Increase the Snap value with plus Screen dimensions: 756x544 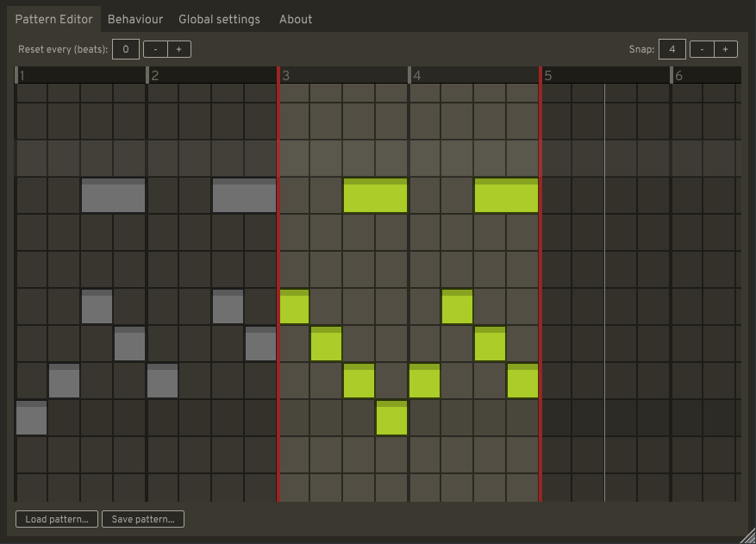[x=726, y=49]
